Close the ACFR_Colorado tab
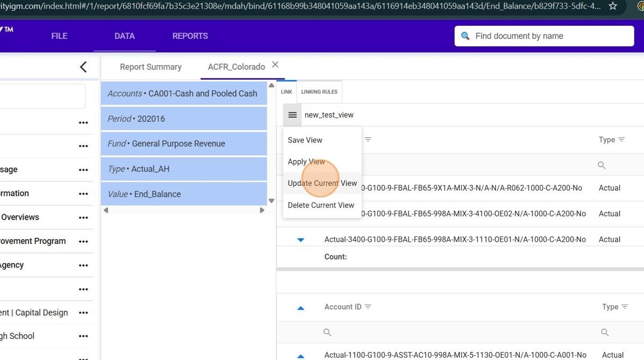The height and width of the screenshot is (360, 644). 275,64
